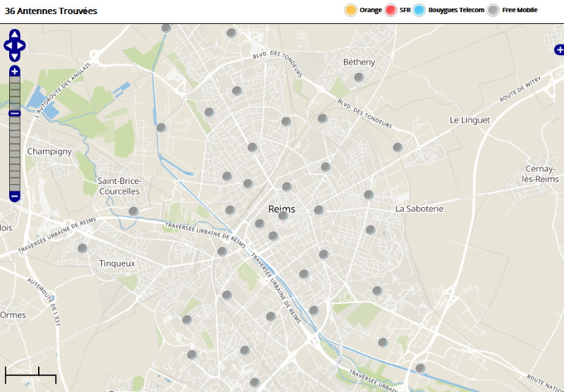This screenshot has height=392, width=564.
Task: Click antenna marker southwest of Le Linguet
Action: [398, 147]
